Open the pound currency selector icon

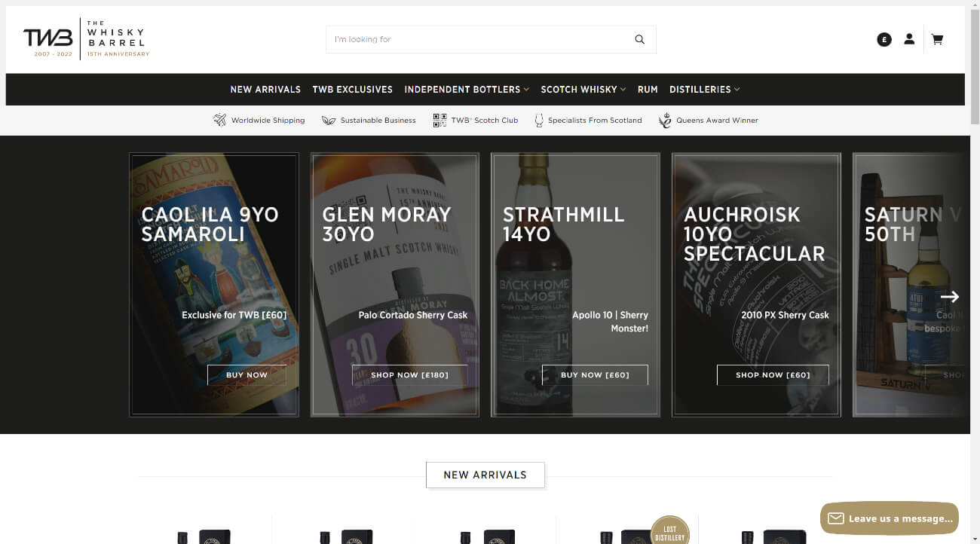tap(884, 39)
